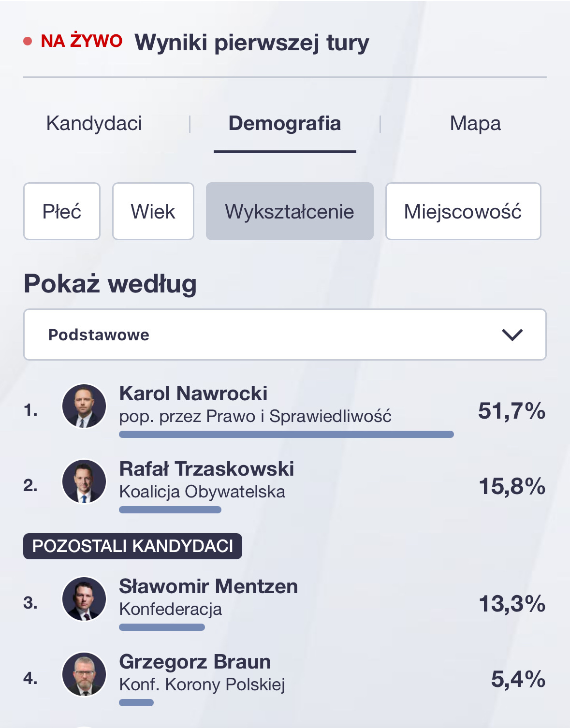Click the Pozostali kandydaci label
The height and width of the screenshot is (728, 570).
[132, 546]
